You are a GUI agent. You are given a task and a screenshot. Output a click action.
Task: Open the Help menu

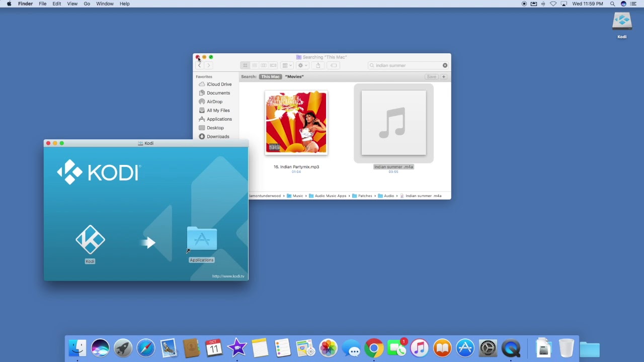point(125,4)
